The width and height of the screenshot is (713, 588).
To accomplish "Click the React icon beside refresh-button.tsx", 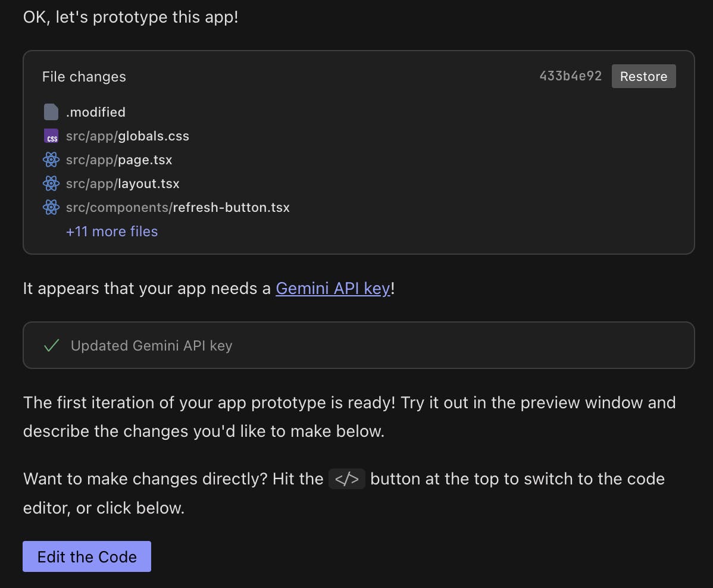I will click(x=51, y=208).
